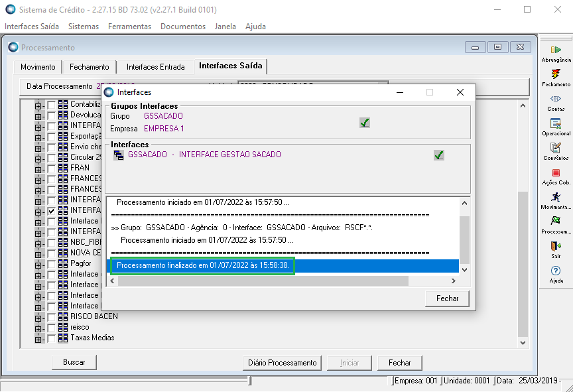The width and height of the screenshot is (573, 392).
Task: Click the Ações Cob. red icon
Action: click(x=556, y=172)
